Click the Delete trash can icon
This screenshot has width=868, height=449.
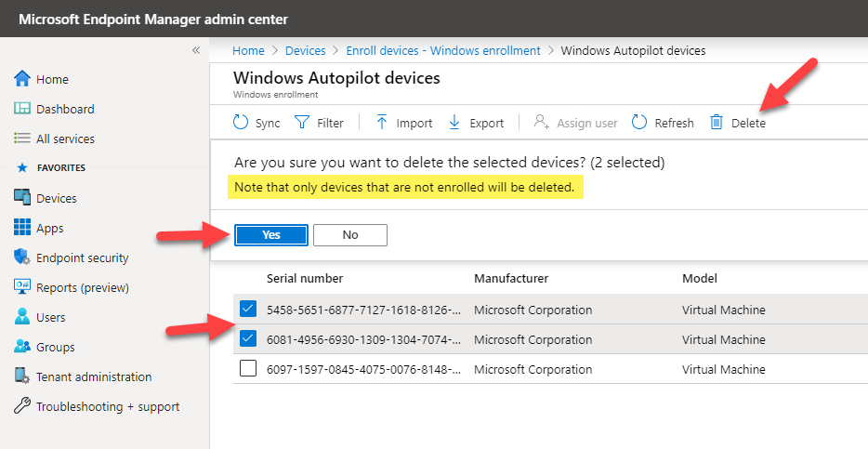717,123
